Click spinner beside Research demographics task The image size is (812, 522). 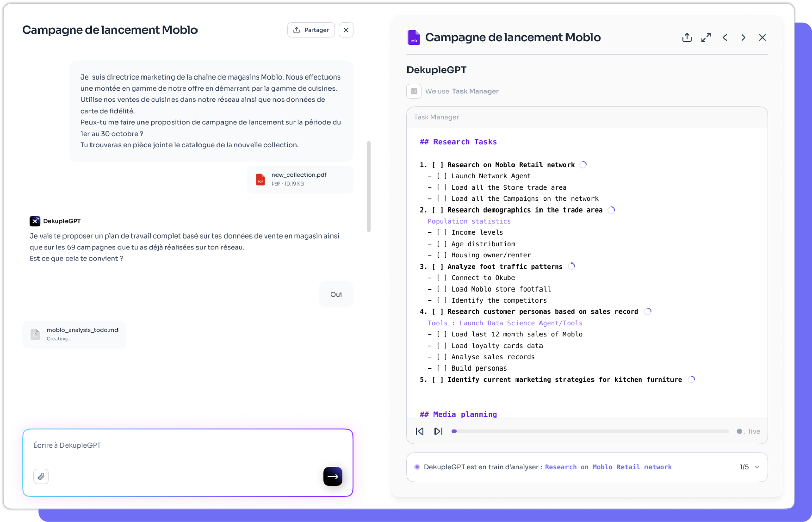coord(612,210)
